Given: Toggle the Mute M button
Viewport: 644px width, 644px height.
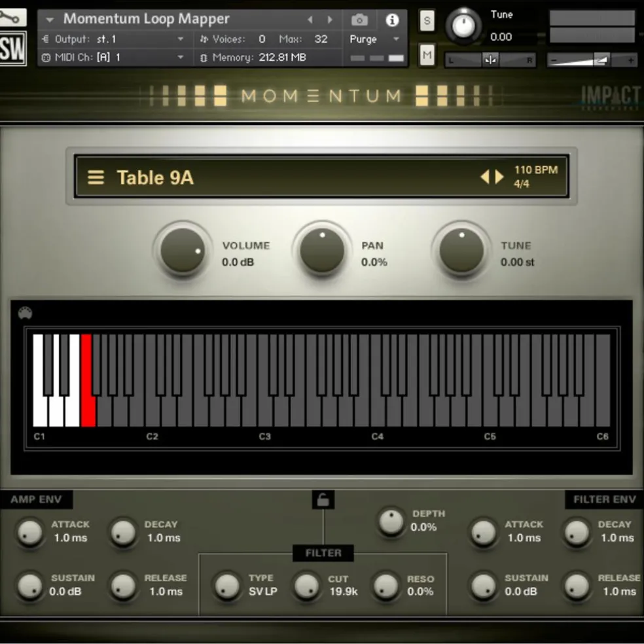Looking at the screenshot, I should tap(427, 54).
